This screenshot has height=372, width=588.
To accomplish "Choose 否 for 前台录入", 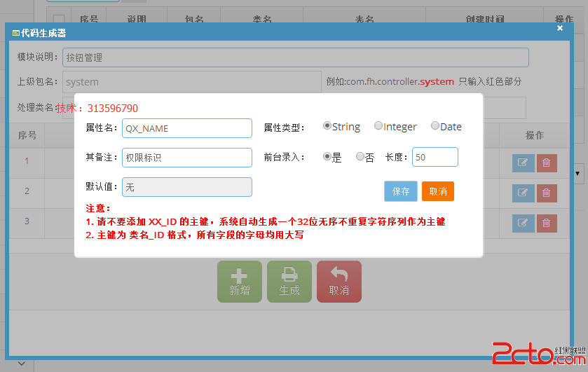I will coord(360,156).
